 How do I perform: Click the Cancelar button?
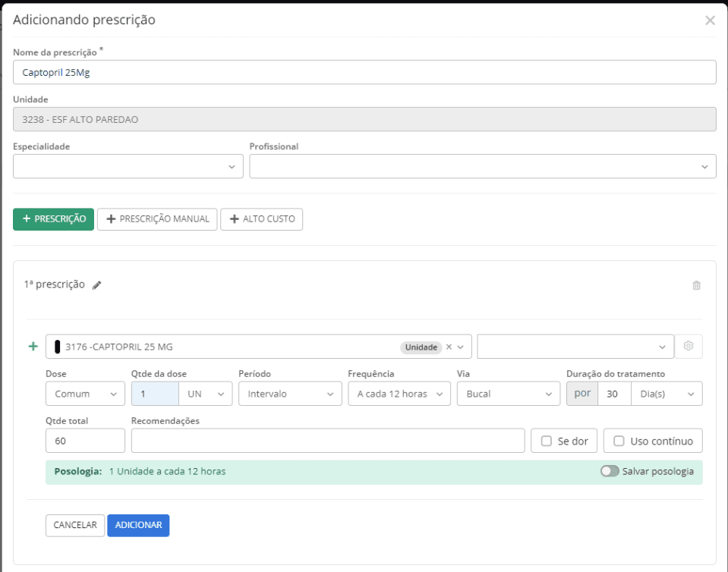[75, 525]
